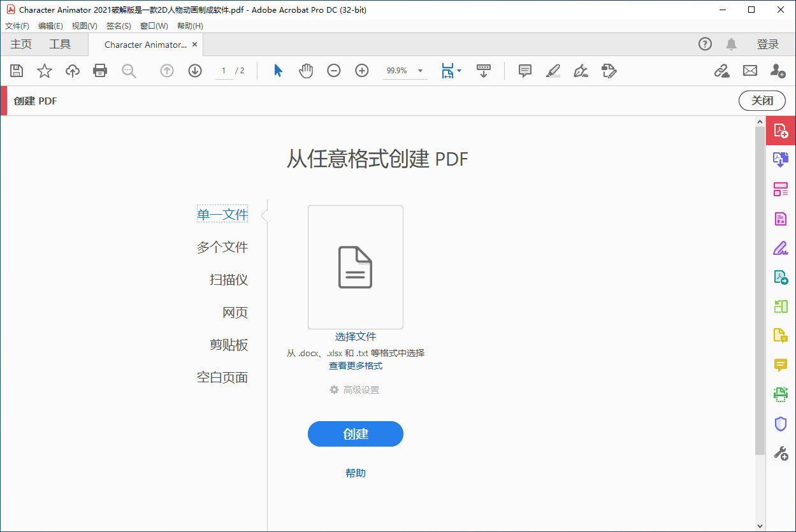Upload the file to the cloud
The height and width of the screenshot is (532, 796).
[x=73, y=71]
